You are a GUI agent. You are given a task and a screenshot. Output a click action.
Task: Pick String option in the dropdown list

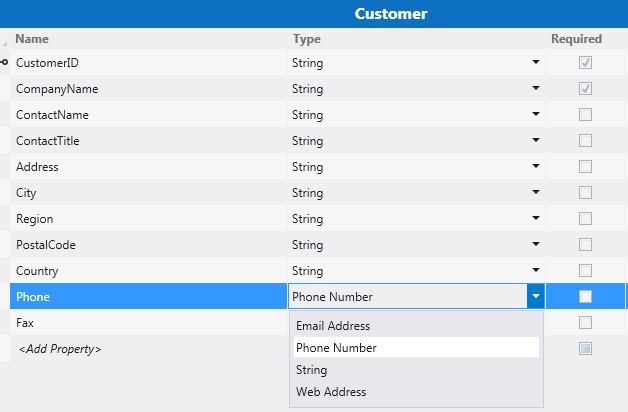[311, 370]
